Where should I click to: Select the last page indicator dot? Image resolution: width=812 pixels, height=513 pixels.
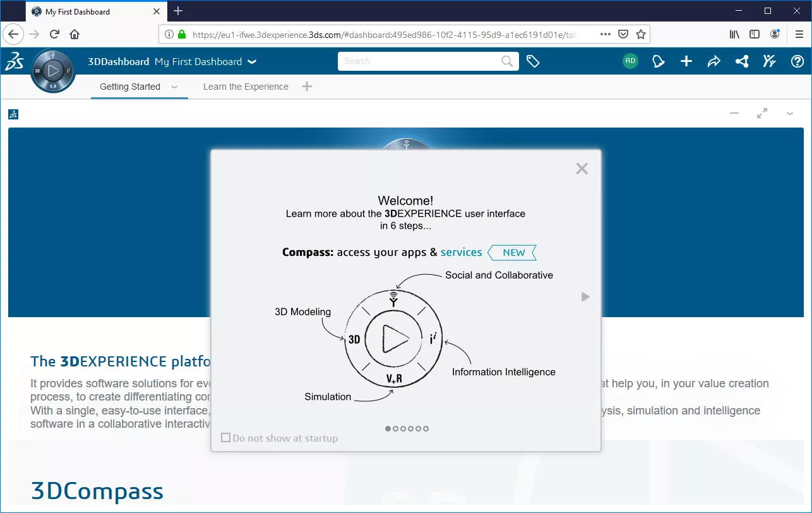pyautogui.click(x=426, y=428)
